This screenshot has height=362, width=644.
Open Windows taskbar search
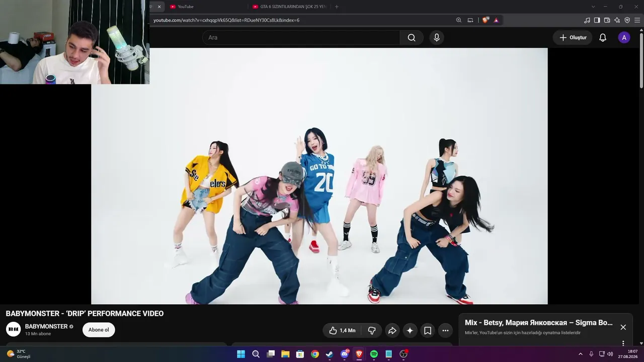point(256,354)
